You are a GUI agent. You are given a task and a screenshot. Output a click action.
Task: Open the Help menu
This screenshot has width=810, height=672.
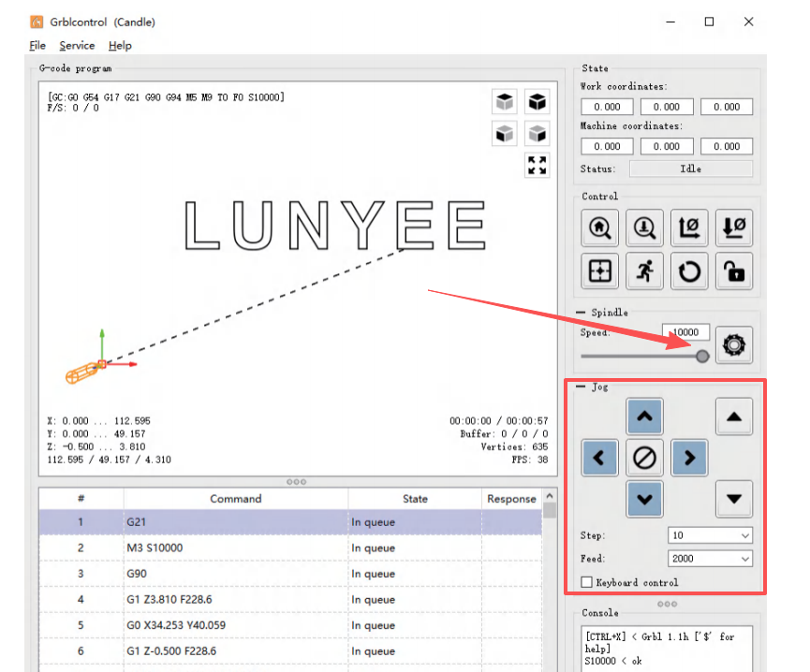coord(120,46)
